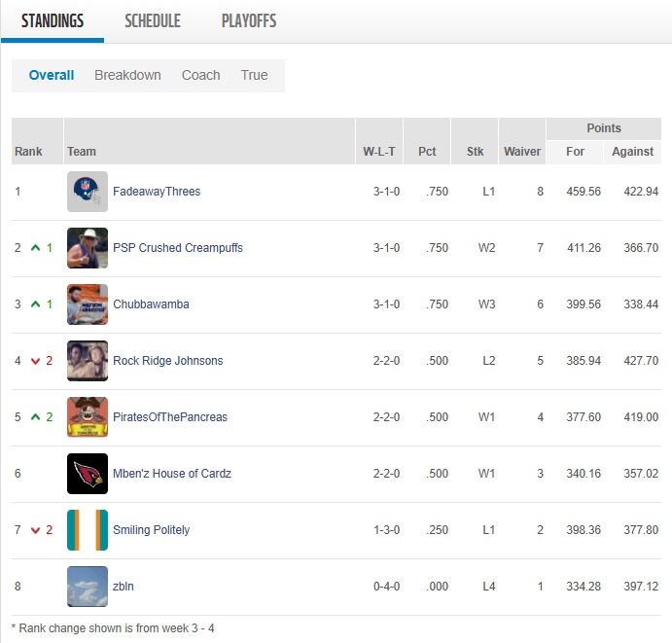Click Rock Ridge Johnsons team avatar
The width and height of the screenshot is (672, 643).
point(88,361)
